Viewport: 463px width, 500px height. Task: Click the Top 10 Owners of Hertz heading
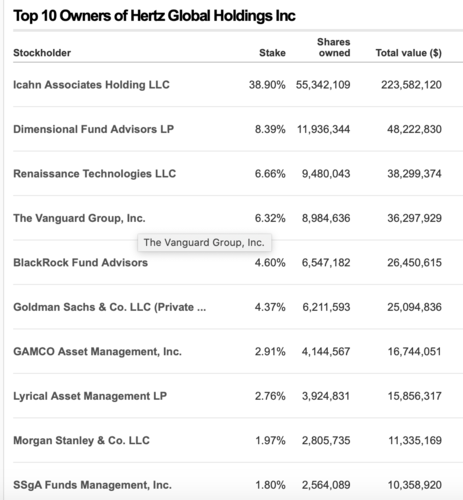click(154, 16)
